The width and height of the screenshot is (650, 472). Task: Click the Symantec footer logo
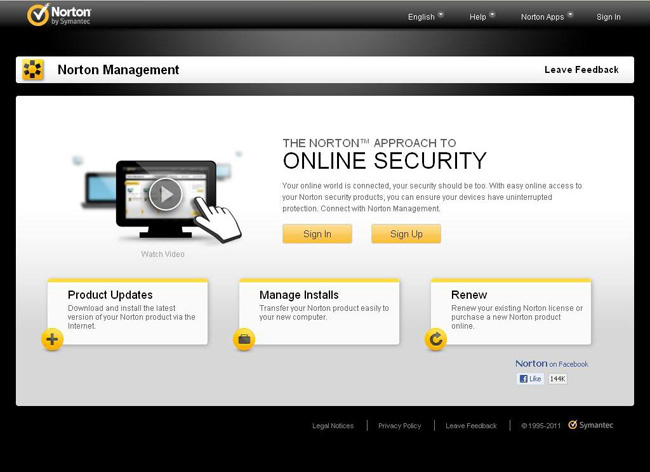click(591, 425)
